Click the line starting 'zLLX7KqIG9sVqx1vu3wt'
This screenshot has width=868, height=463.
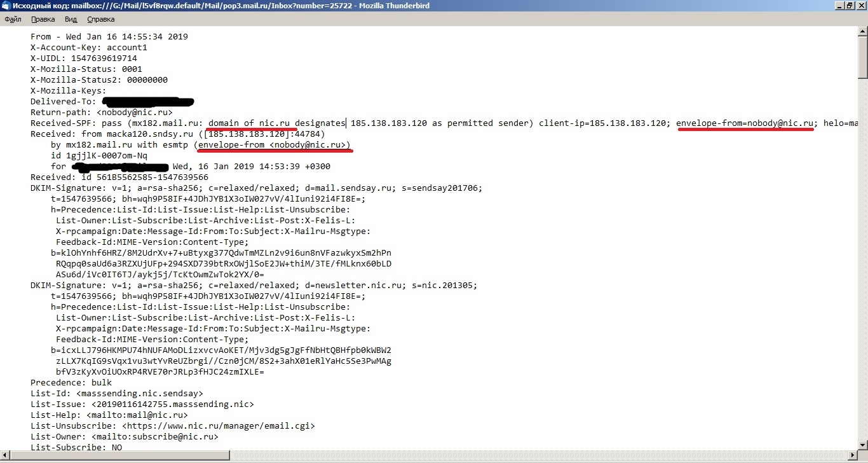point(224,361)
